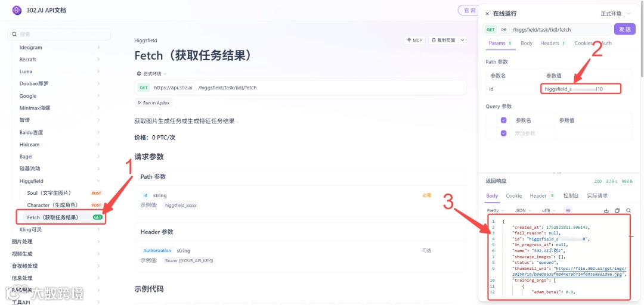Send the request with the 发送 button

point(625,29)
